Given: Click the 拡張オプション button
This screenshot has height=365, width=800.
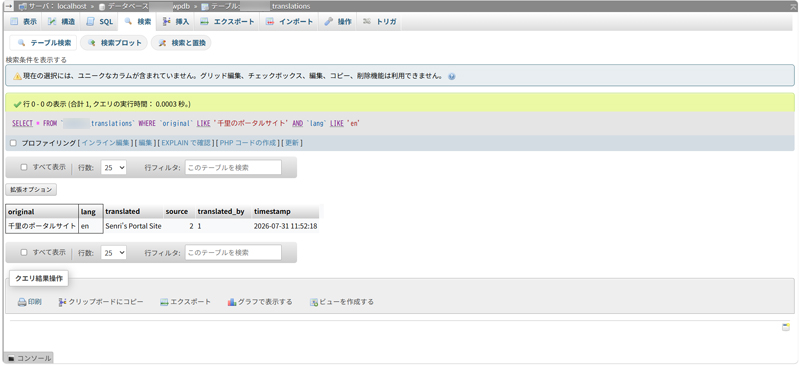Looking at the screenshot, I should 31,190.
